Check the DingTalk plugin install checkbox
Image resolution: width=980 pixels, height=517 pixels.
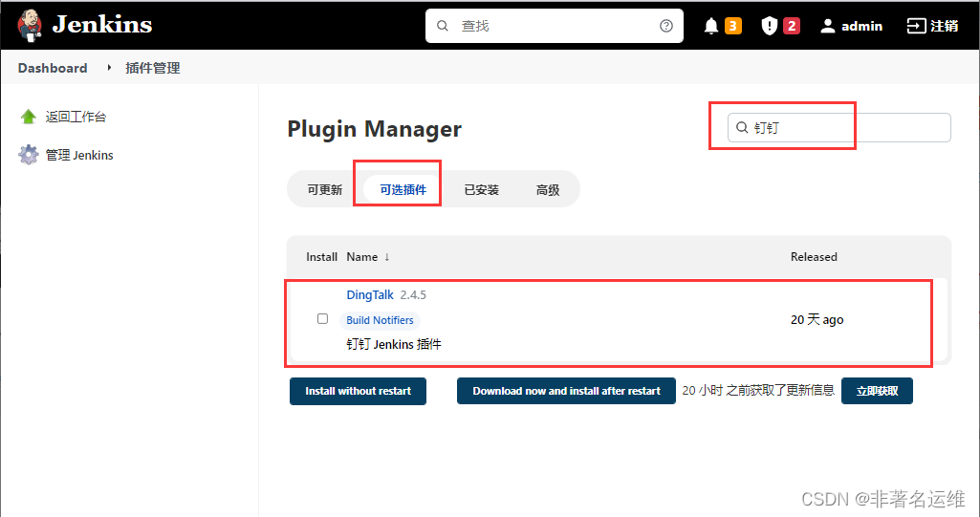click(322, 318)
